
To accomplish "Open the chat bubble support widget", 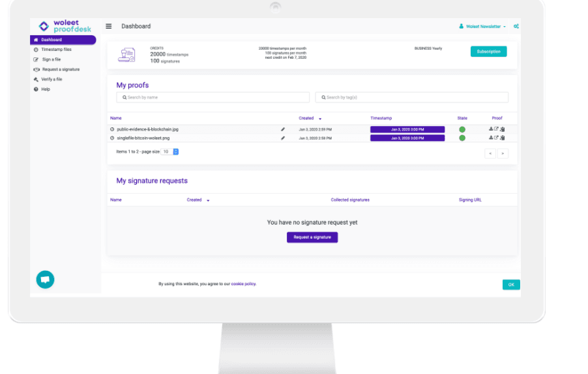I will 46,279.
